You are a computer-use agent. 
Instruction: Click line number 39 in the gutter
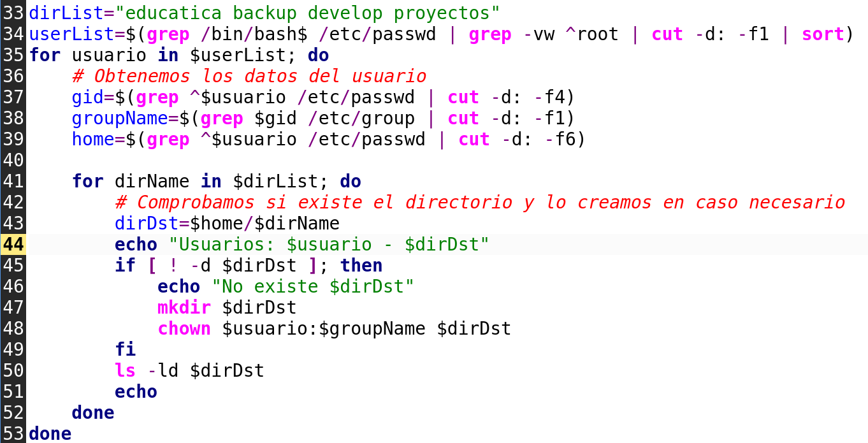tap(13, 139)
